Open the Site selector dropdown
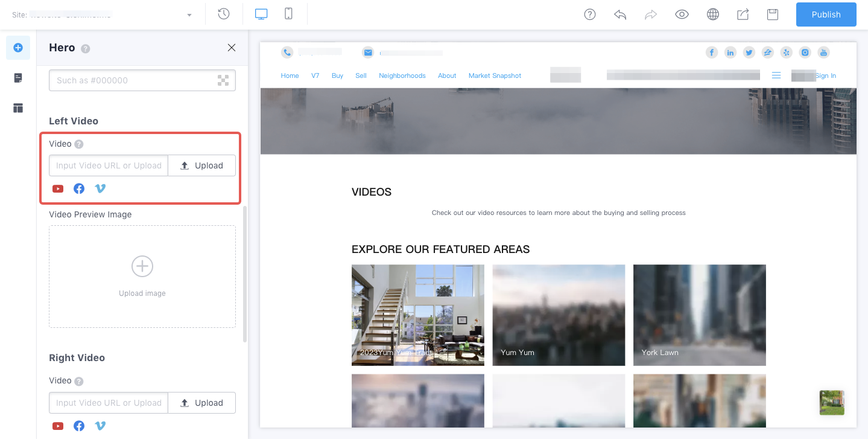Viewport: 868px width, 439px height. coord(189,14)
